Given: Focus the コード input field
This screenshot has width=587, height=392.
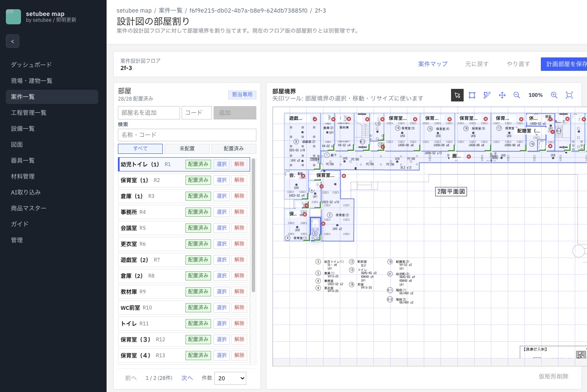Looking at the screenshot, I should coord(197,113).
